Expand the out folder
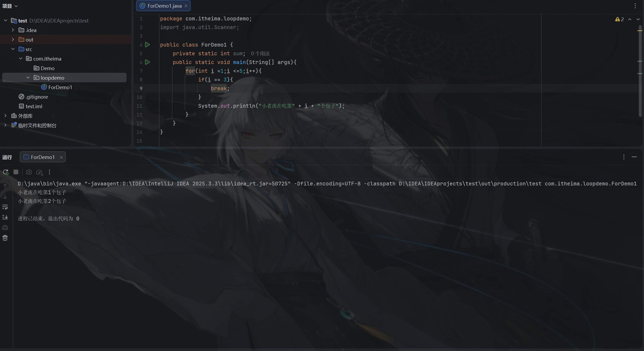 13,39
